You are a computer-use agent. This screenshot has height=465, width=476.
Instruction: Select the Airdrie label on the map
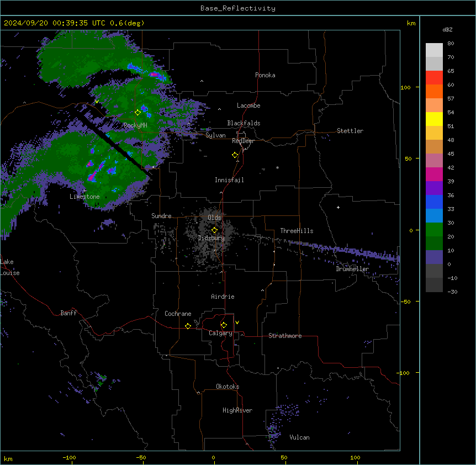(x=223, y=297)
